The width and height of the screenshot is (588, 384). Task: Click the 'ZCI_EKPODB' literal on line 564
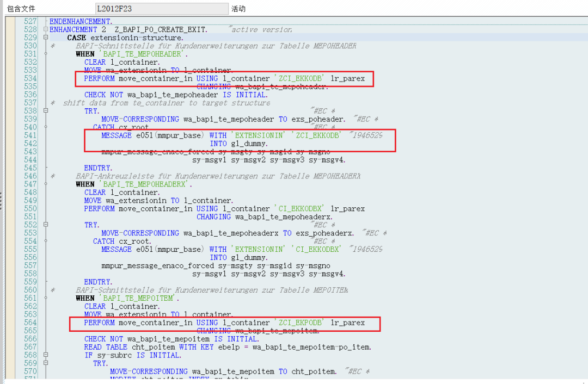tap(299, 323)
